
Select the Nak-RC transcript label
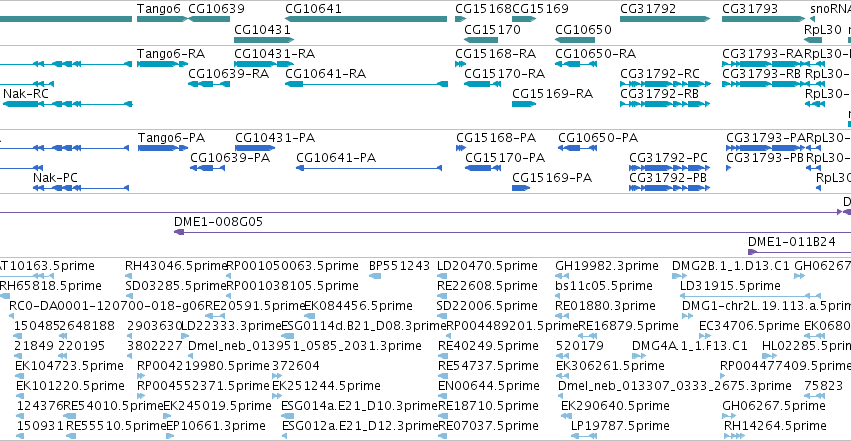(26, 94)
